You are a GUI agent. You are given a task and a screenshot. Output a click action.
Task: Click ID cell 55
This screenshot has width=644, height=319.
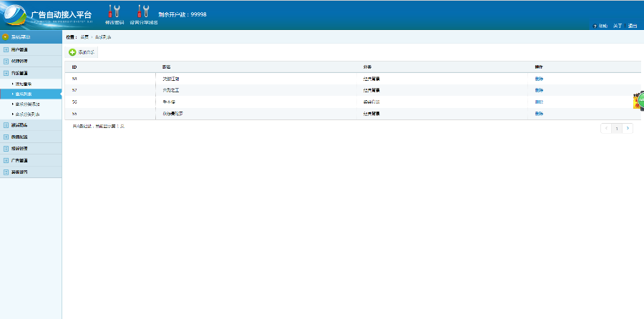74,114
